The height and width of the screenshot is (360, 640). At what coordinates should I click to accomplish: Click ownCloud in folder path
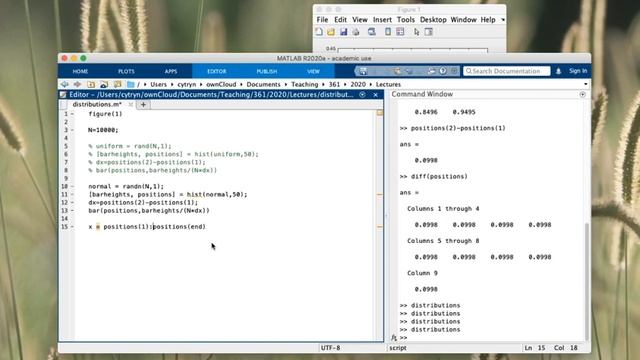(x=221, y=84)
